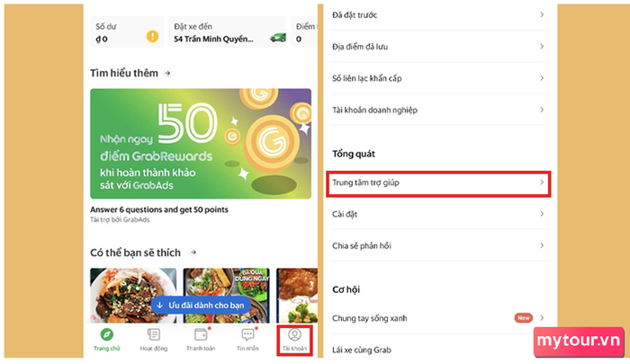The image size is (630, 364).
Task: Open the Trang chủ compass icon
Action: point(106,334)
